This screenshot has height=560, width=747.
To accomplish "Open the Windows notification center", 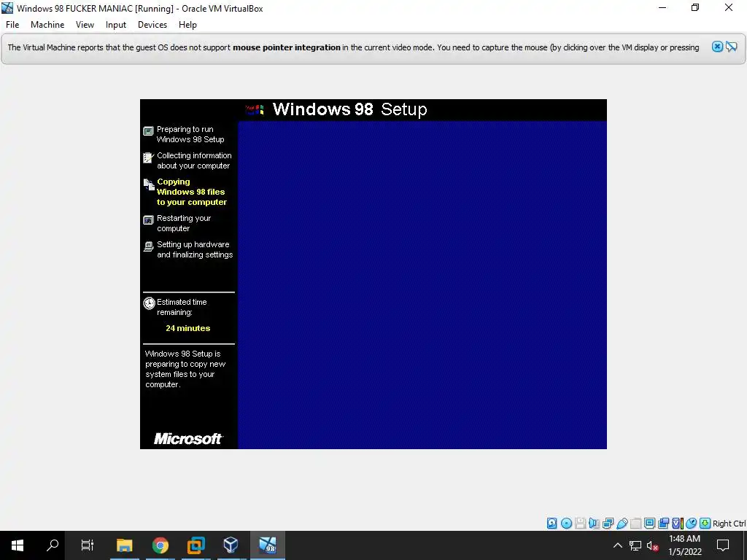I will [723, 545].
